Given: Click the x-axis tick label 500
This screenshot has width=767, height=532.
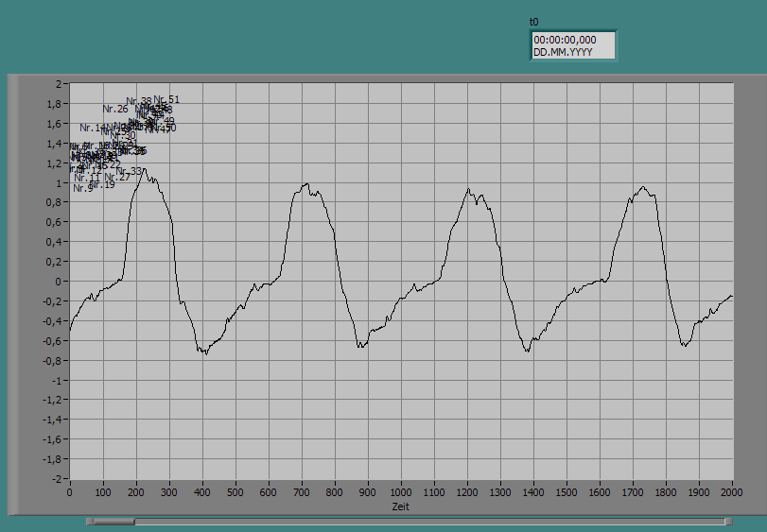Looking at the screenshot, I should pos(235,492).
